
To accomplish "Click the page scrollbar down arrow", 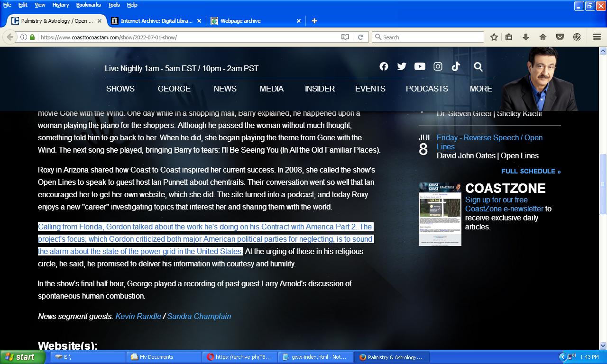I will (603, 346).
